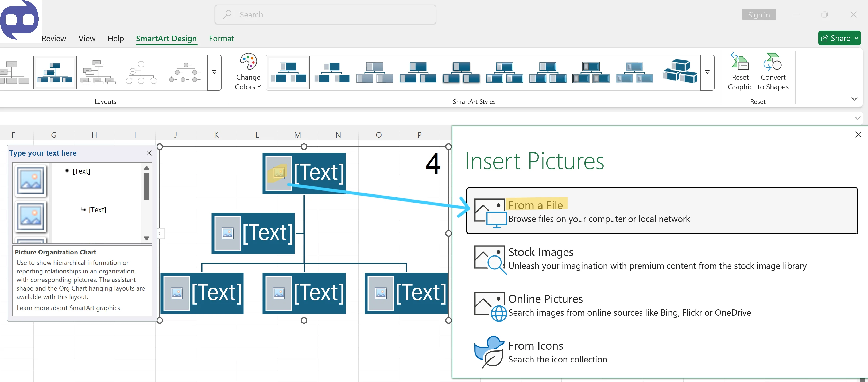Collapse text pane using the side arrow tab
The width and height of the screenshot is (868, 382).
click(160, 233)
